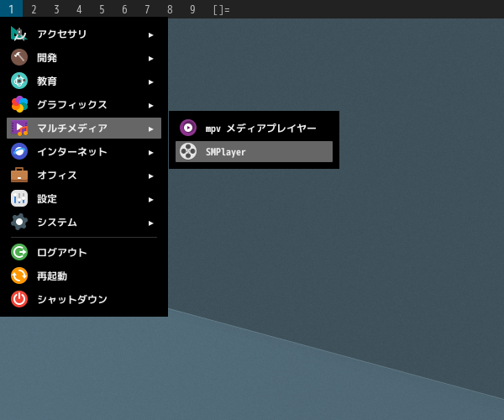Viewport: 504px width, 420px height.
Task: Launch mpv メディアプレイヤー
Action: pos(254,128)
